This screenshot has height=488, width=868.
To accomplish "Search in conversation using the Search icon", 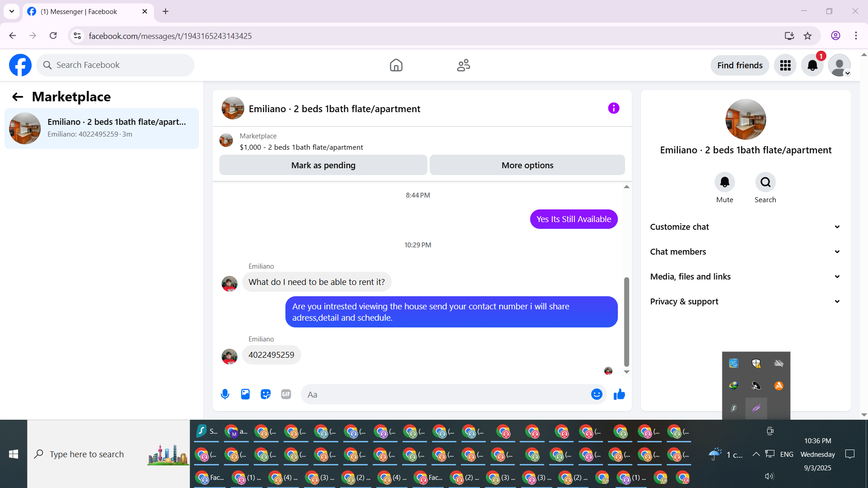I will [765, 182].
